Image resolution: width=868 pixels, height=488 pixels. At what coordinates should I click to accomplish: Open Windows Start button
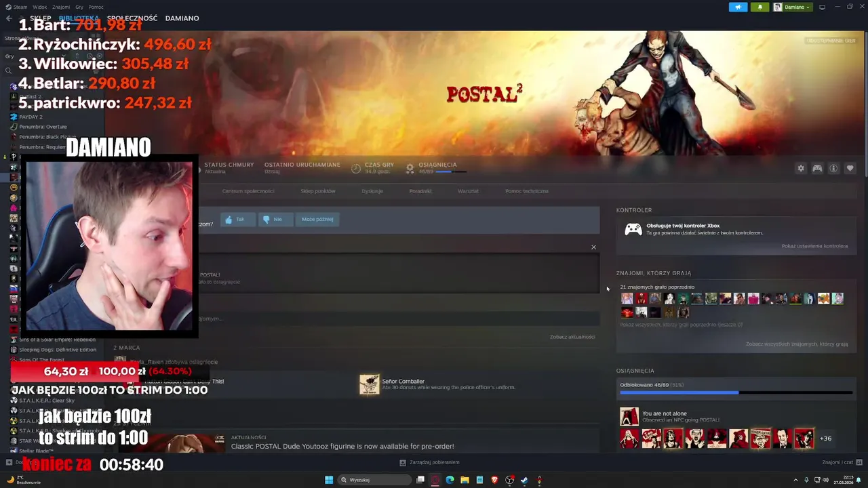click(329, 480)
